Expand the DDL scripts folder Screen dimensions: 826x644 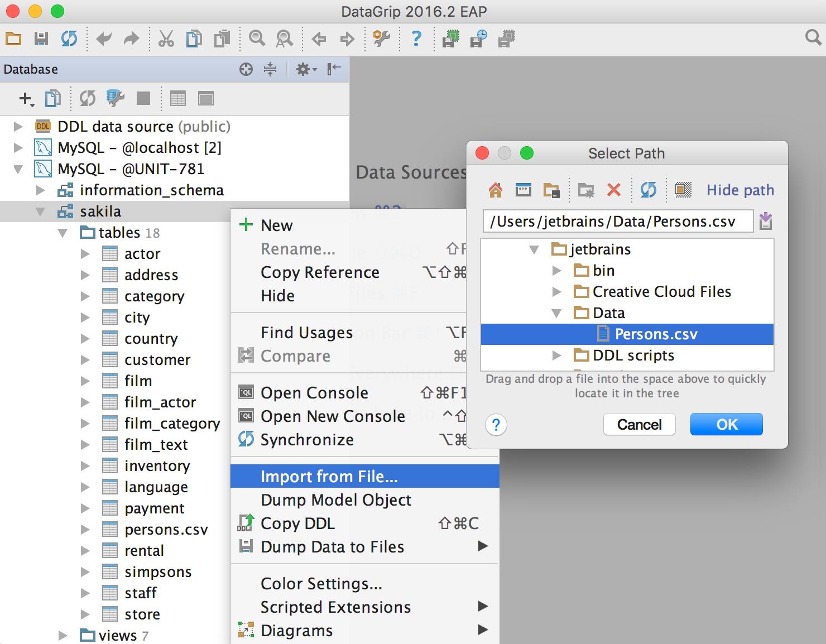pyautogui.click(x=556, y=355)
